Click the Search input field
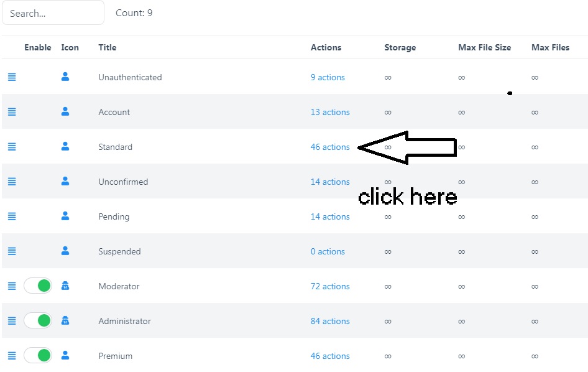The image size is (588, 372). click(x=53, y=13)
